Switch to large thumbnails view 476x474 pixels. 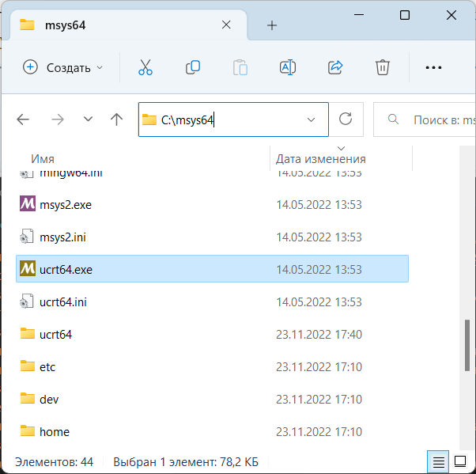pyautogui.click(x=460, y=461)
